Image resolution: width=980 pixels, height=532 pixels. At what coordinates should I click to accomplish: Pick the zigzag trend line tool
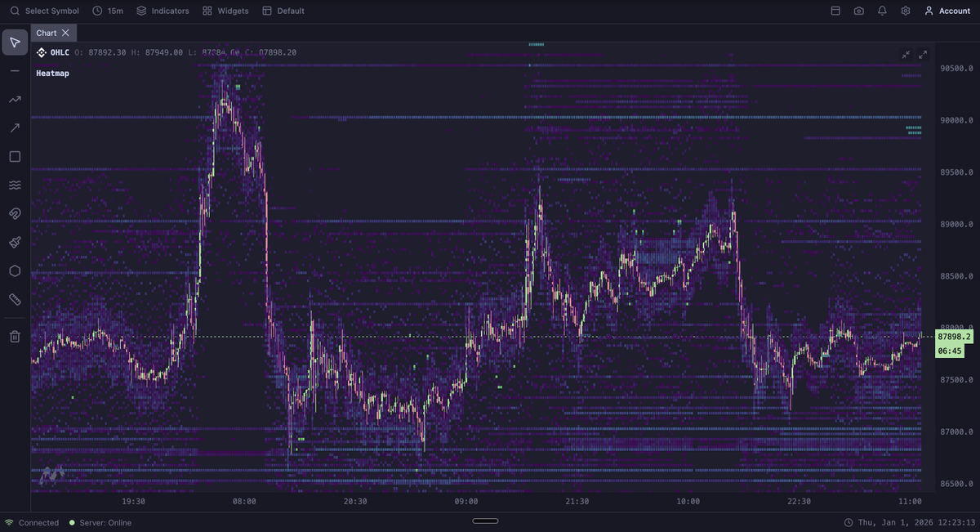(15, 100)
